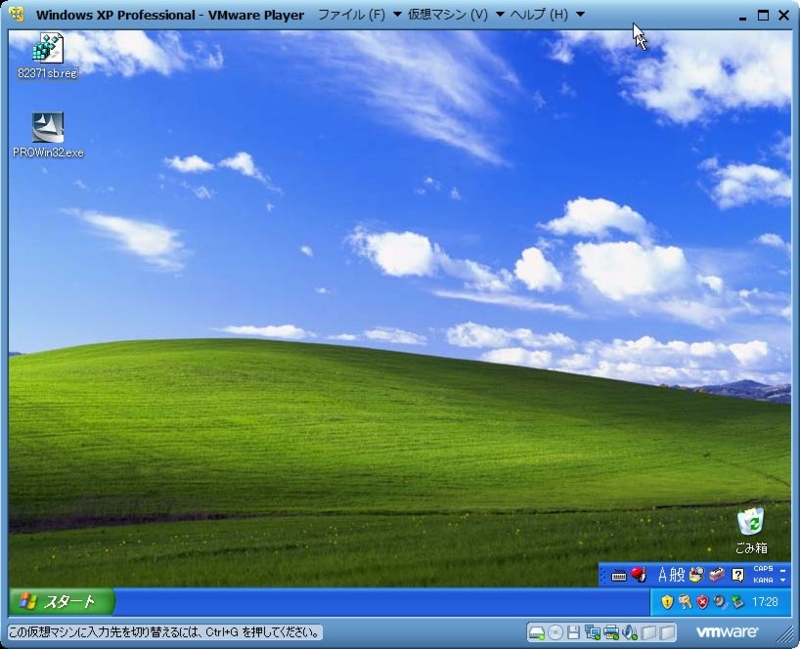The width and height of the screenshot is (800, 649).
Task: Click the network adapter icon in VMware status bar
Action: (x=592, y=631)
